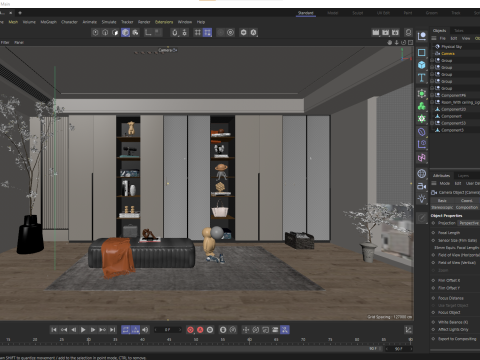Go to the start of animation
Viewport: 480px width, 360px height.
[54, 330]
